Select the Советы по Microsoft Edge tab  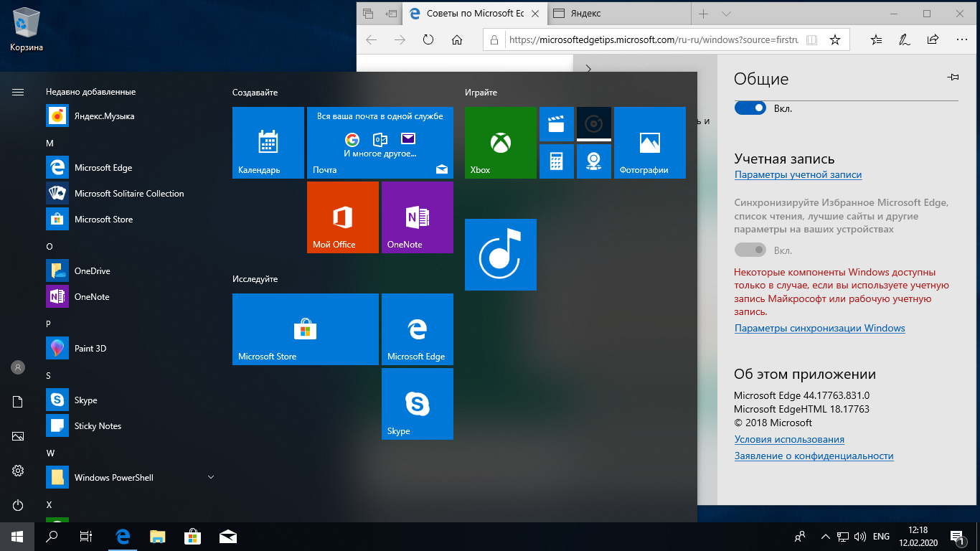click(476, 14)
